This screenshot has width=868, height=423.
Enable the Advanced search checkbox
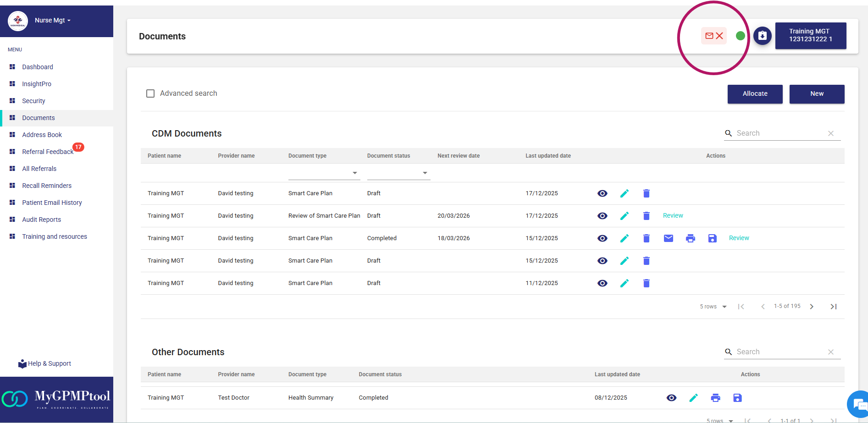click(150, 93)
